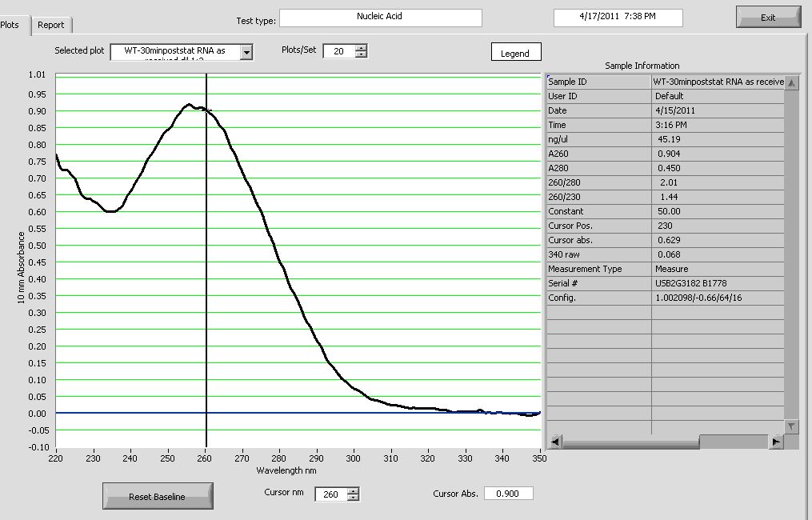
Task: Decrease Plots/Set with the down arrow
Action: tap(361, 54)
